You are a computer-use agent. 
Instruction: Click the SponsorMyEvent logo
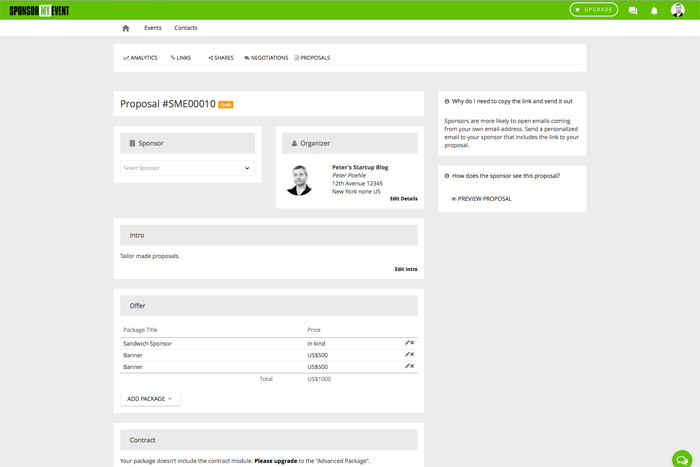(39, 10)
